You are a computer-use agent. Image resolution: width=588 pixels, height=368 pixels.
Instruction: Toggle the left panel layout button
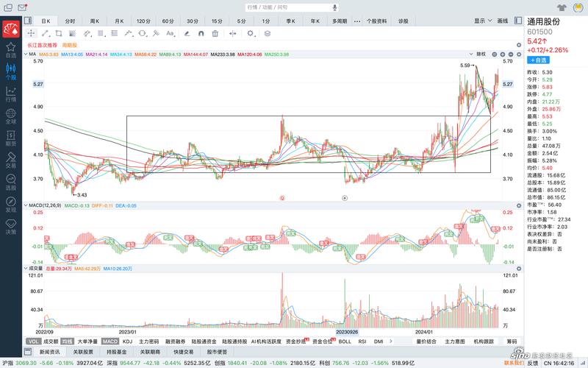(x=29, y=21)
